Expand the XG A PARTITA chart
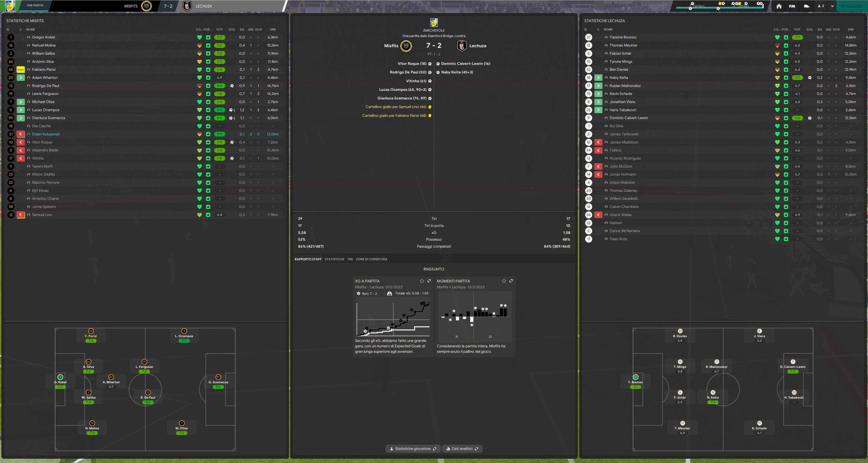This screenshot has width=868, height=463. [x=429, y=281]
